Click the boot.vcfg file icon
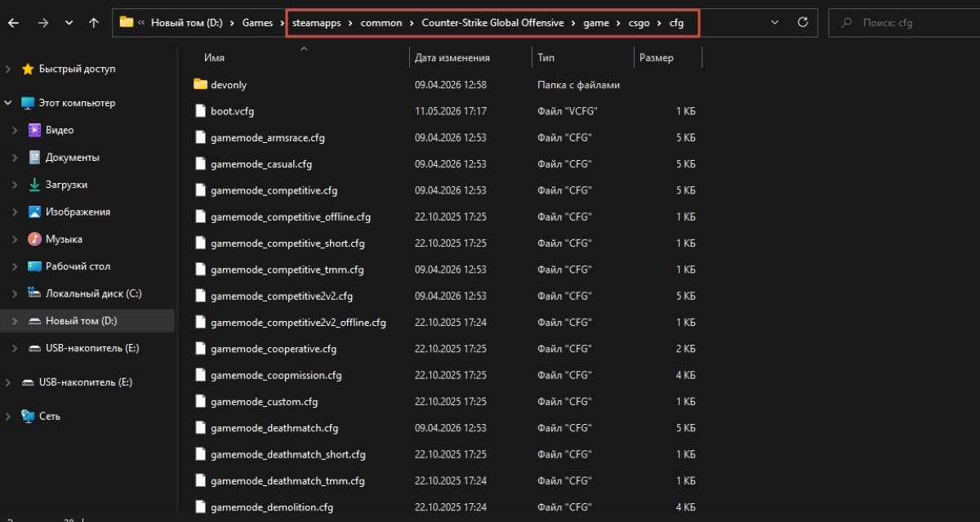 click(x=201, y=111)
